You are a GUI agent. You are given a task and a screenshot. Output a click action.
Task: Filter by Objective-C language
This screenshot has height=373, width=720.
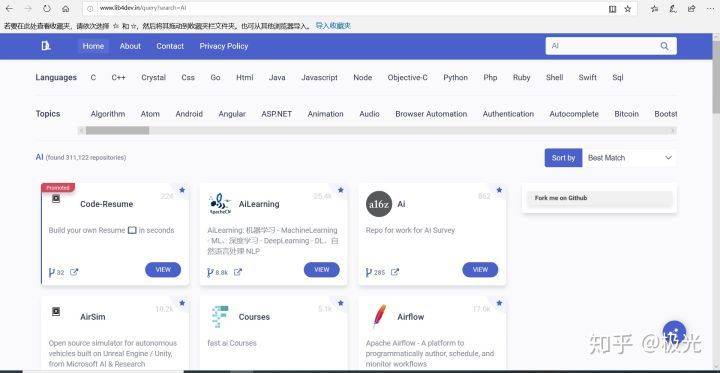click(407, 78)
